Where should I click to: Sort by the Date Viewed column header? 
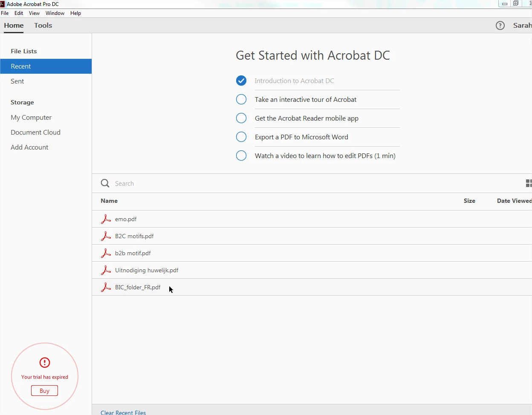click(514, 201)
